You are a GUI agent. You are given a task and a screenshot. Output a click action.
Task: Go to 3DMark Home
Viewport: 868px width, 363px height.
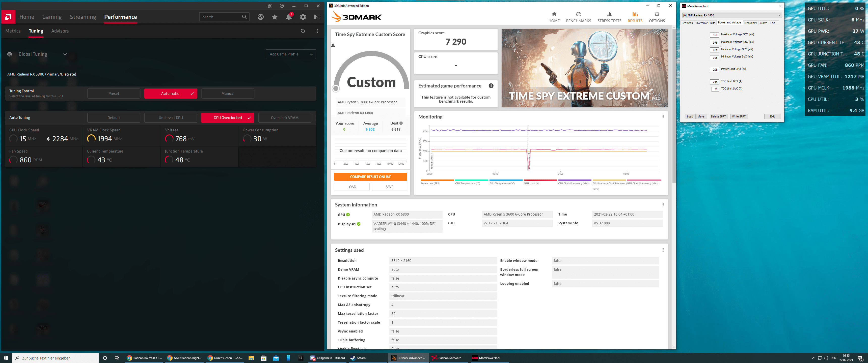click(554, 17)
